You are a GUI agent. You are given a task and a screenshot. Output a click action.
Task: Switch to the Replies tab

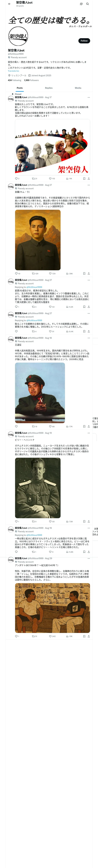point(49,88)
